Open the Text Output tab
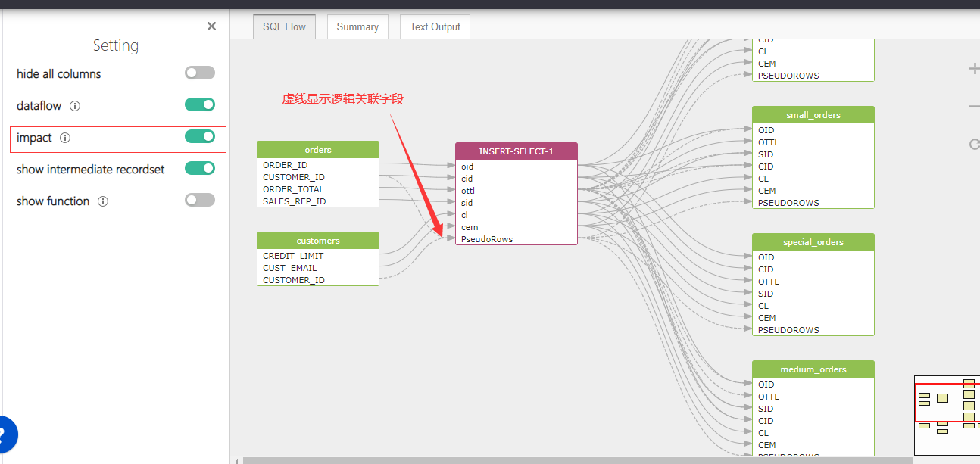 [x=434, y=26]
